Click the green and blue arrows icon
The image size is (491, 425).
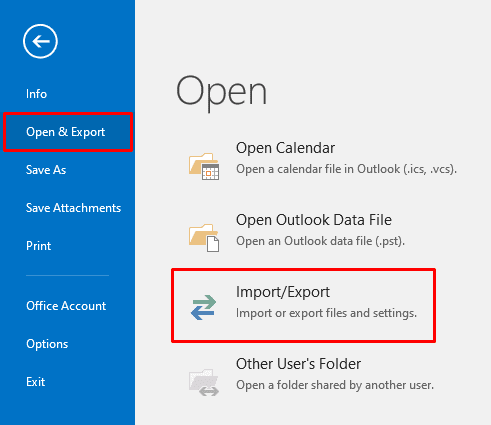[204, 307]
